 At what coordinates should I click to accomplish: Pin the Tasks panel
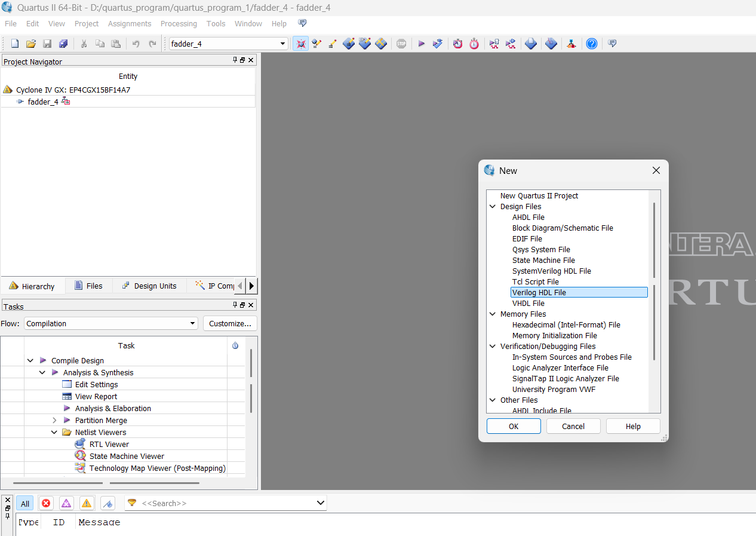click(235, 305)
